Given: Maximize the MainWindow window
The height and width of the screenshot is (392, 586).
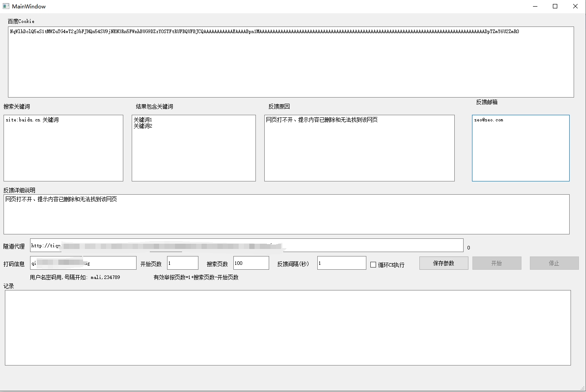Looking at the screenshot, I should (555, 6).
